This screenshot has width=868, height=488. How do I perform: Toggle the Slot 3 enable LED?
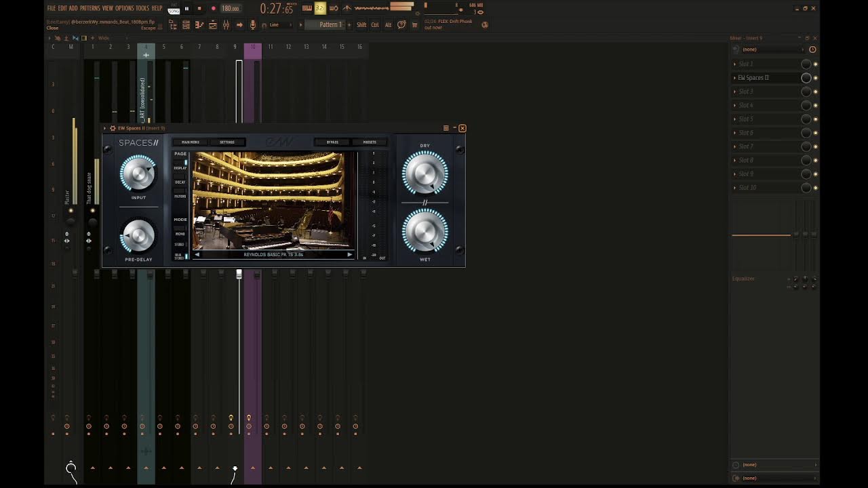pyautogui.click(x=815, y=91)
